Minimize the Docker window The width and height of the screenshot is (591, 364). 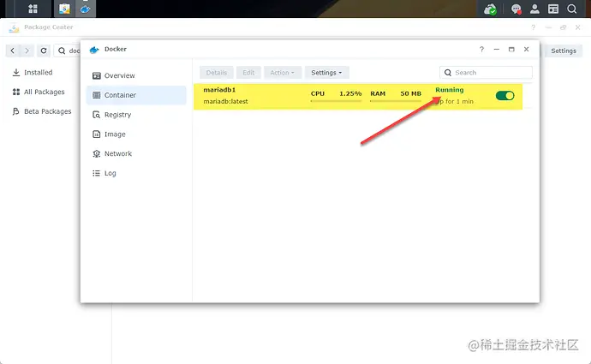coord(497,50)
